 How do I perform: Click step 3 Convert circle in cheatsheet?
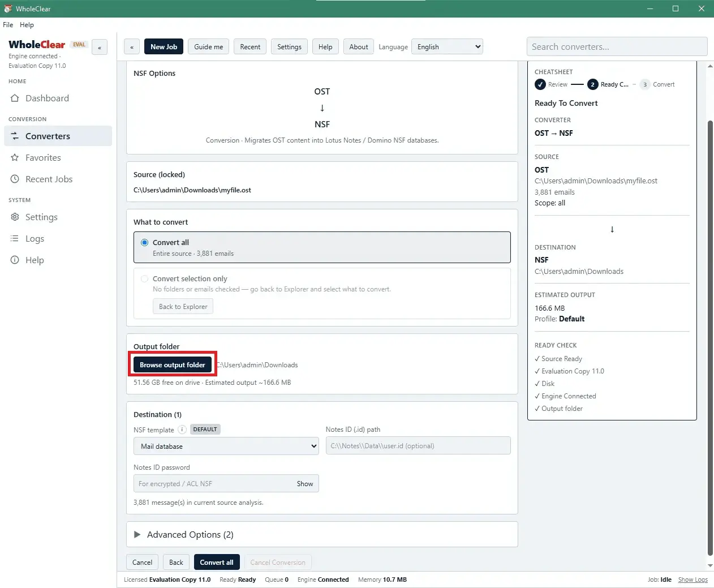click(x=645, y=84)
